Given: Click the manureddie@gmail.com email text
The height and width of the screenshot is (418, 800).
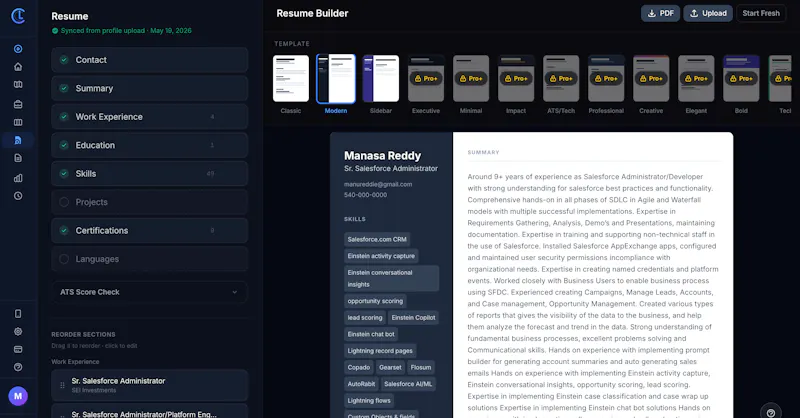Looking at the screenshot, I should [x=378, y=184].
